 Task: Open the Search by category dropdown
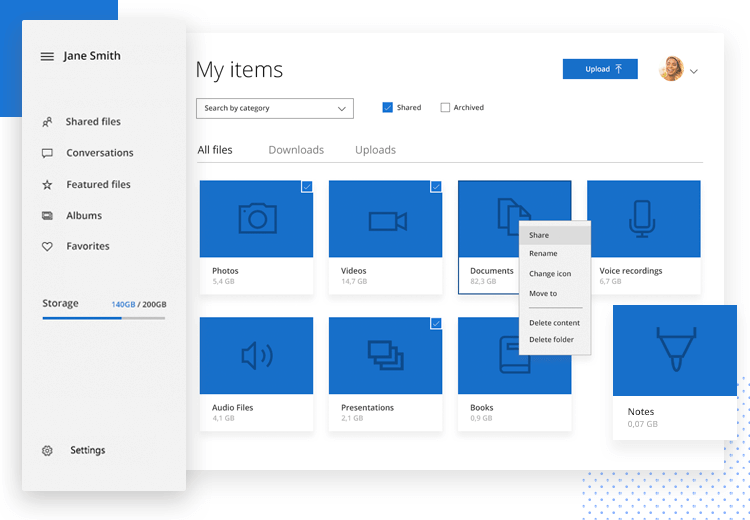(275, 109)
